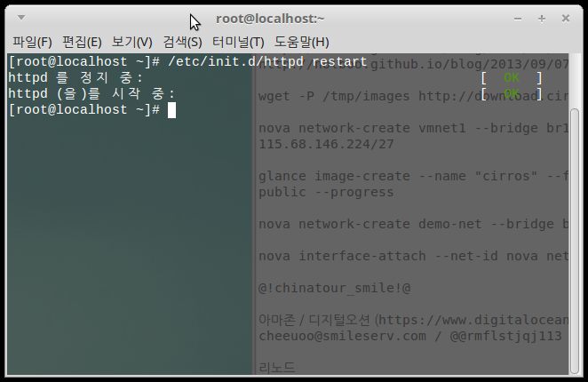588x382 pixels.
Task: Open the 검색(S) menu
Action: coord(182,42)
